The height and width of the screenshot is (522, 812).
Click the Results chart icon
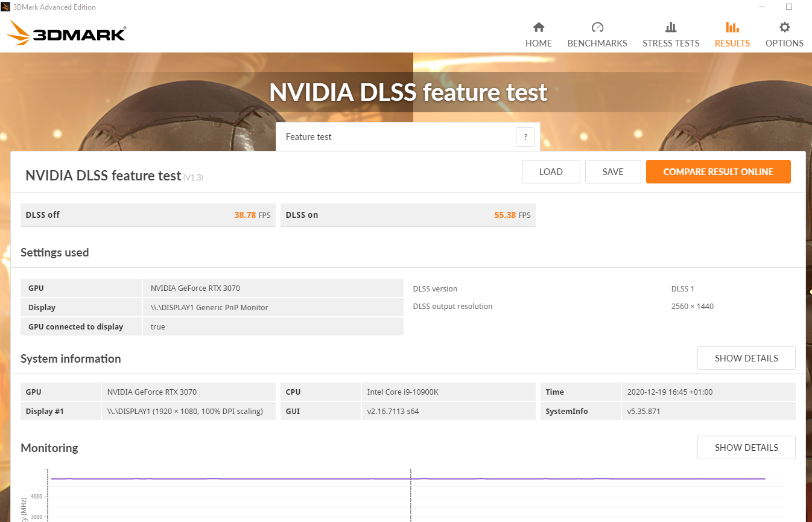[732, 27]
